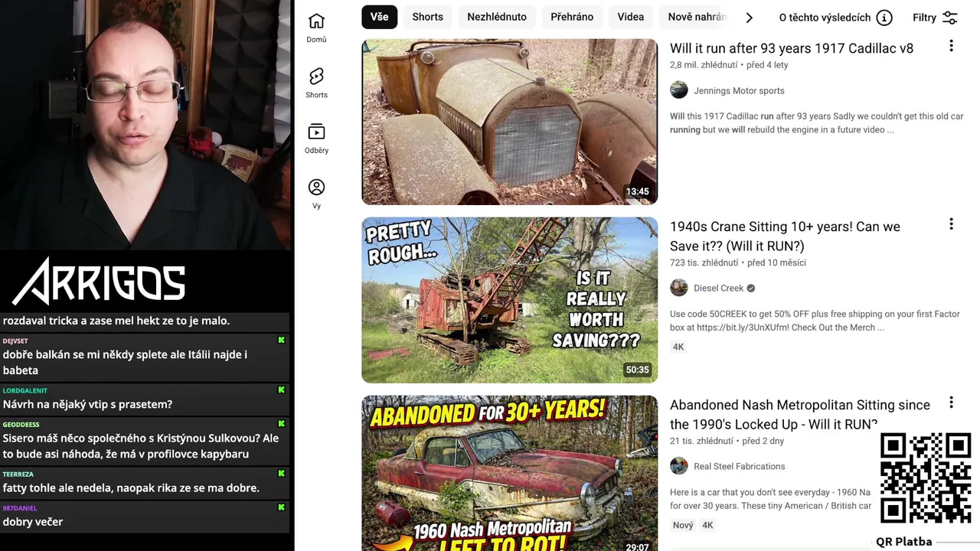The width and height of the screenshot is (980, 551).
Task: Click message Návrh na nějaký vtip s prasetem
Action: (87, 404)
